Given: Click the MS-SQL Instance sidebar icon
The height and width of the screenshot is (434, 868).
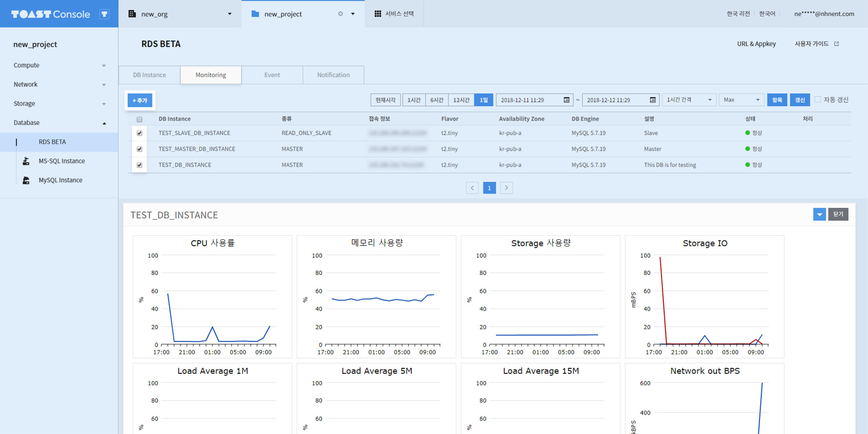Looking at the screenshot, I should click(x=26, y=161).
